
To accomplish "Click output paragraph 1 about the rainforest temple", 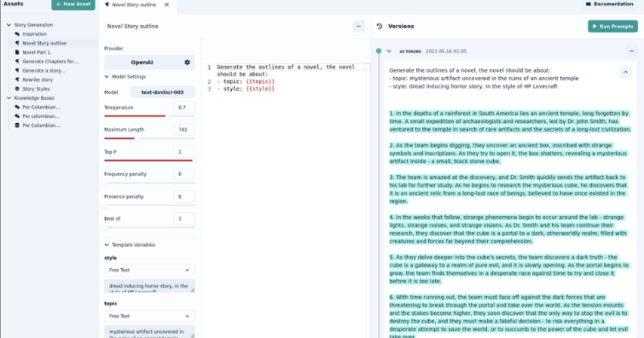I will click(510, 121).
